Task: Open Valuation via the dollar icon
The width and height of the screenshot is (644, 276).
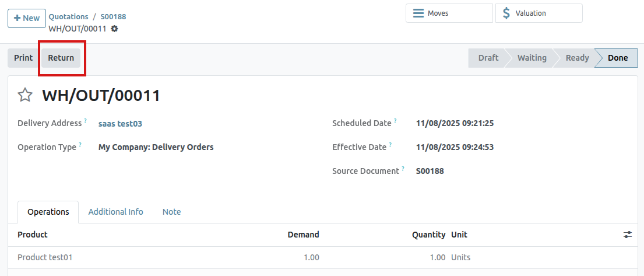Action: (x=506, y=13)
